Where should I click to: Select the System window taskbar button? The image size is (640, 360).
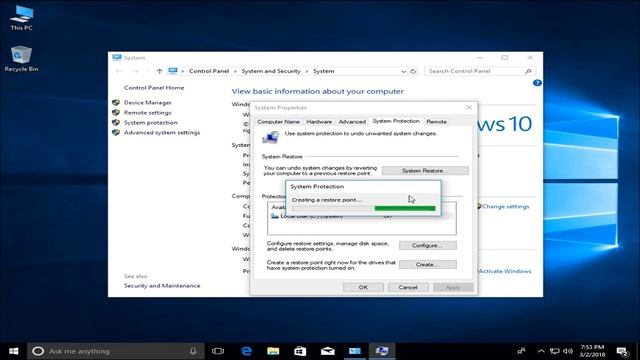(355, 351)
